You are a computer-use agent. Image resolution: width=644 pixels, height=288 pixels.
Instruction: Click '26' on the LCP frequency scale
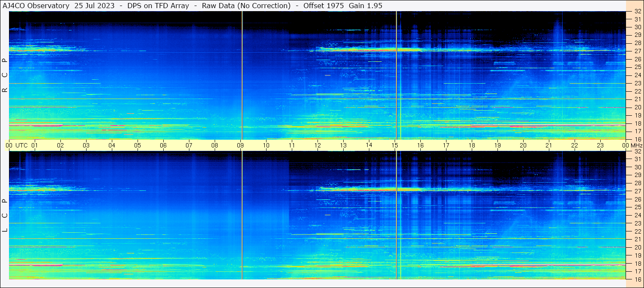click(638, 199)
